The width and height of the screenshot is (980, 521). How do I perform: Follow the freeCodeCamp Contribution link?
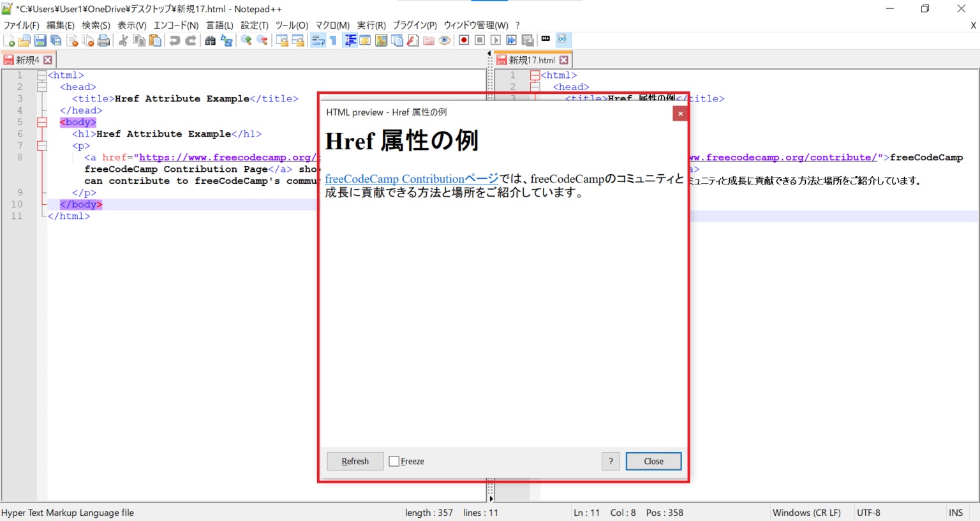click(411, 179)
